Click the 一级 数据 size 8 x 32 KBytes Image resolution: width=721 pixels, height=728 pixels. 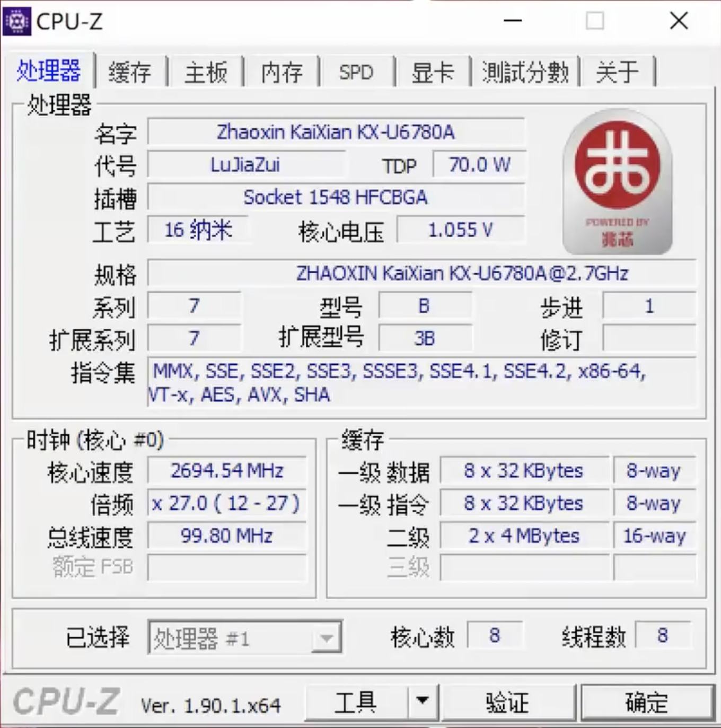tap(524, 470)
